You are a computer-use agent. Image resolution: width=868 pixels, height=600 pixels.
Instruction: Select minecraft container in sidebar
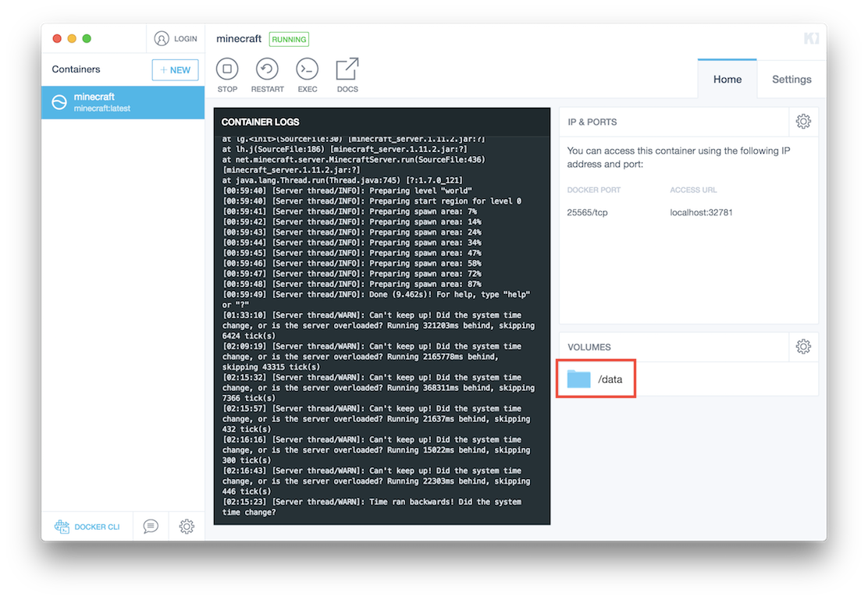(123, 102)
